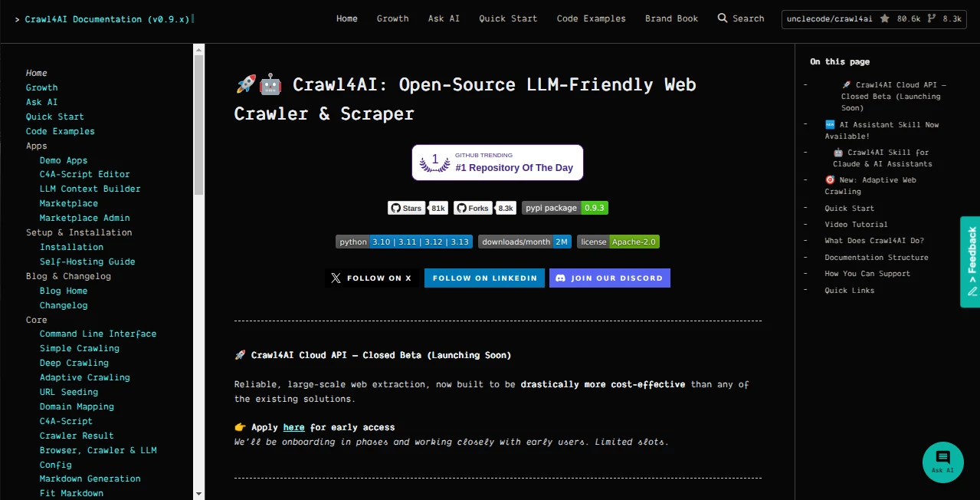Open Code Examples in the left sidebar
The image size is (980, 500).
pyautogui.click(x=61, y=131)
